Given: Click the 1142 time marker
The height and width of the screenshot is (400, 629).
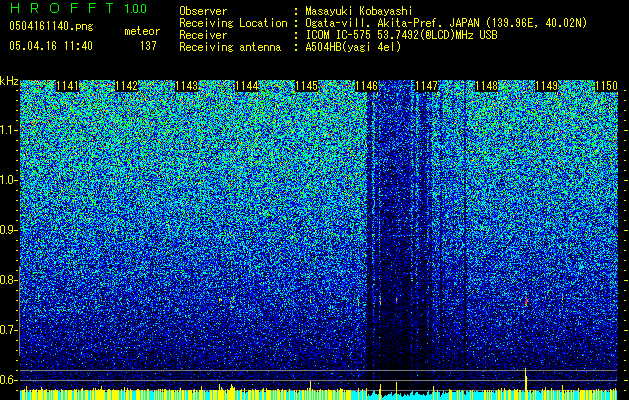Looking at the screenshot, I should [x=127, y=86].
